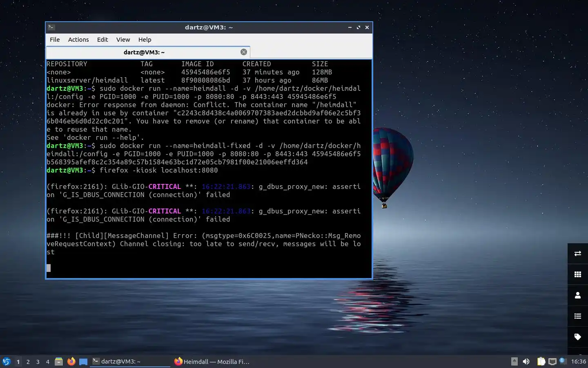
Task: Open the Edit menu
Action: point(102,40)
